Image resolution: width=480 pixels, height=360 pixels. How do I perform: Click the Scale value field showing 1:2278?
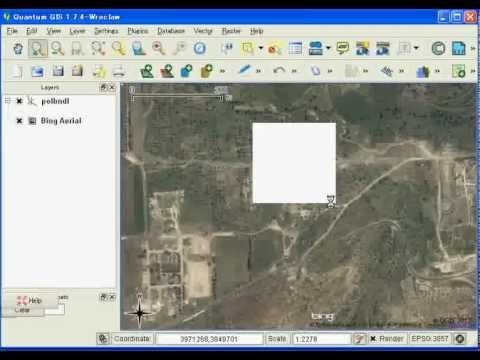pos(321,339)
